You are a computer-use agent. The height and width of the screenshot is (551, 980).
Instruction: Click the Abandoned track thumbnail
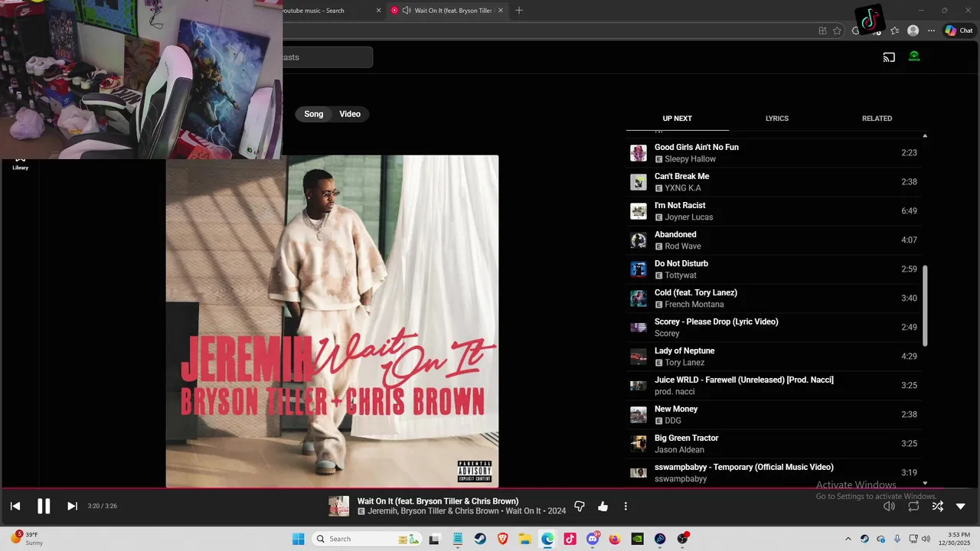coord(639,240)
